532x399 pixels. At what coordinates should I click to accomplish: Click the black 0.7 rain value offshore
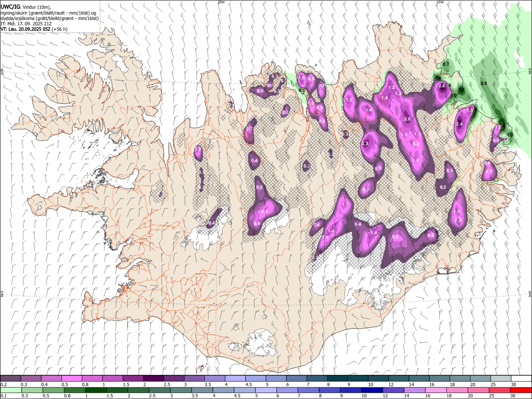pos(446,64)
